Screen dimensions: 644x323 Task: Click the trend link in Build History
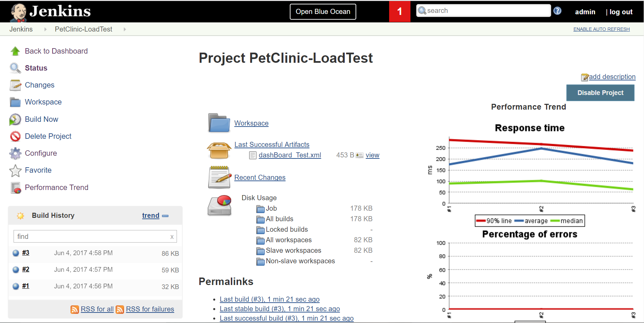[x=150, y=216]
